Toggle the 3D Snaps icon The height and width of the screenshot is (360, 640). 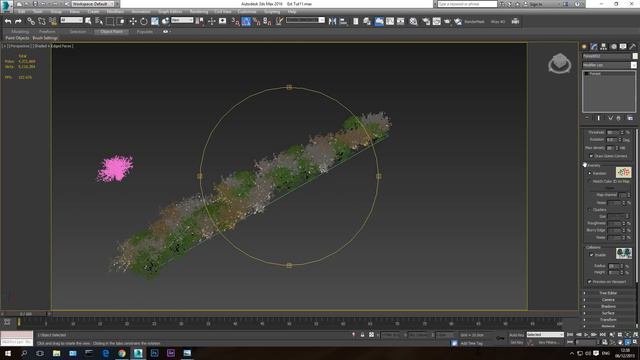click(235, 21)
